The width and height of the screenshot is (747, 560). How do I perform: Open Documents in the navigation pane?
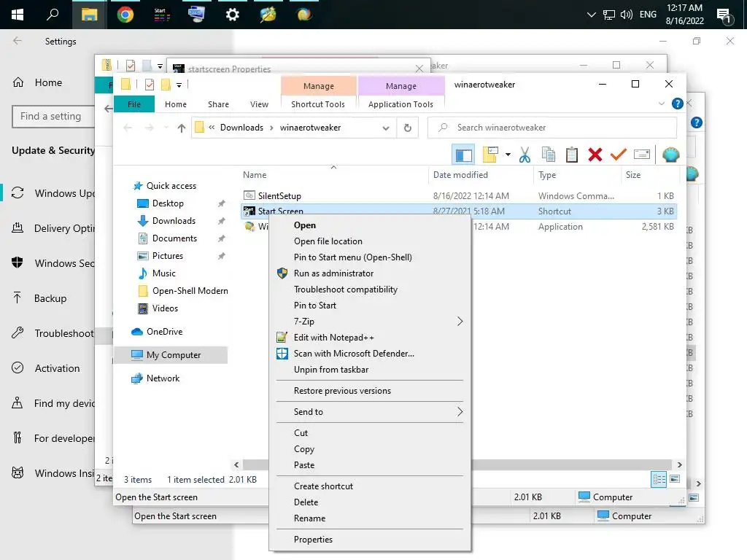174,238
